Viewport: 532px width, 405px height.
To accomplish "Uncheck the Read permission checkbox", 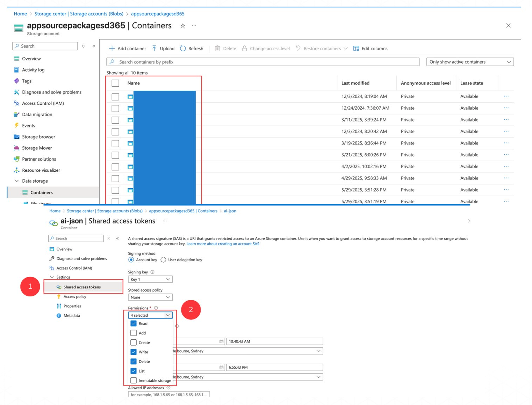I will coord(134,324).
